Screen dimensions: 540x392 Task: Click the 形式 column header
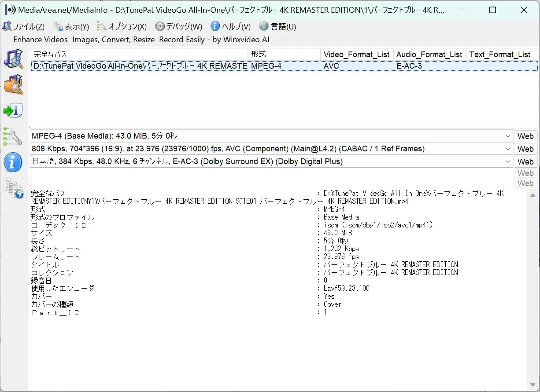coord(284,55)
